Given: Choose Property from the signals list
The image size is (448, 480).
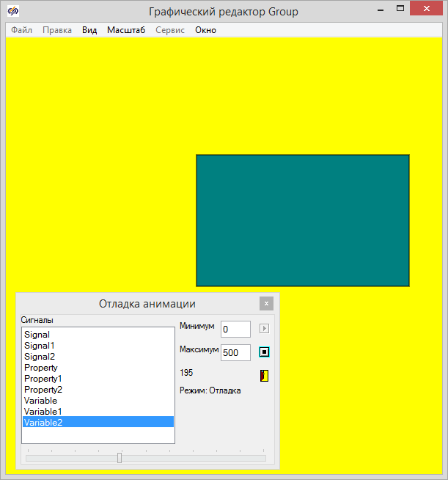Looking at the screenshot, I should pos(40,367).
